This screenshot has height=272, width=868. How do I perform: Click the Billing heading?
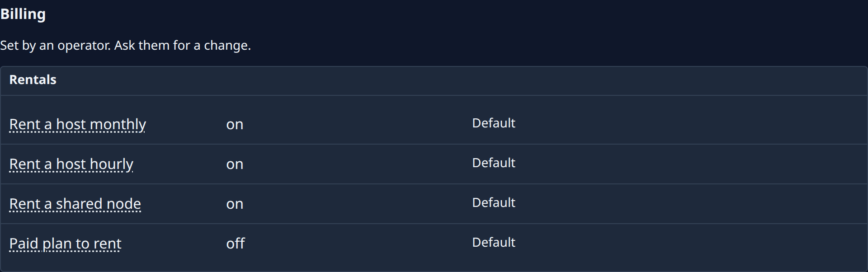click(23, 14)
